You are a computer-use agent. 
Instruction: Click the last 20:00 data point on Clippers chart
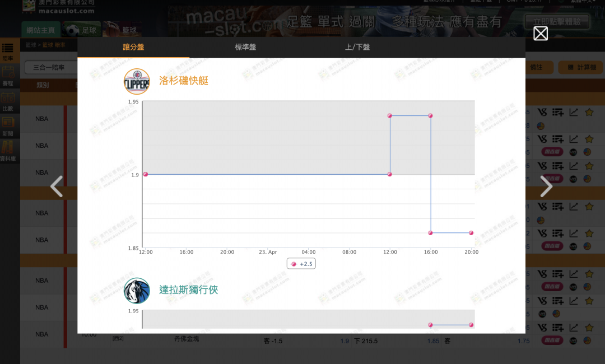(471, 233)
